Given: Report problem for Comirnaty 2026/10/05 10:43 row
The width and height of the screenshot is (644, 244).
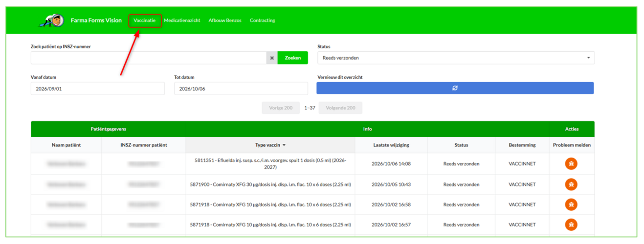Looking at the screenshot, I should tap(571, 184).
